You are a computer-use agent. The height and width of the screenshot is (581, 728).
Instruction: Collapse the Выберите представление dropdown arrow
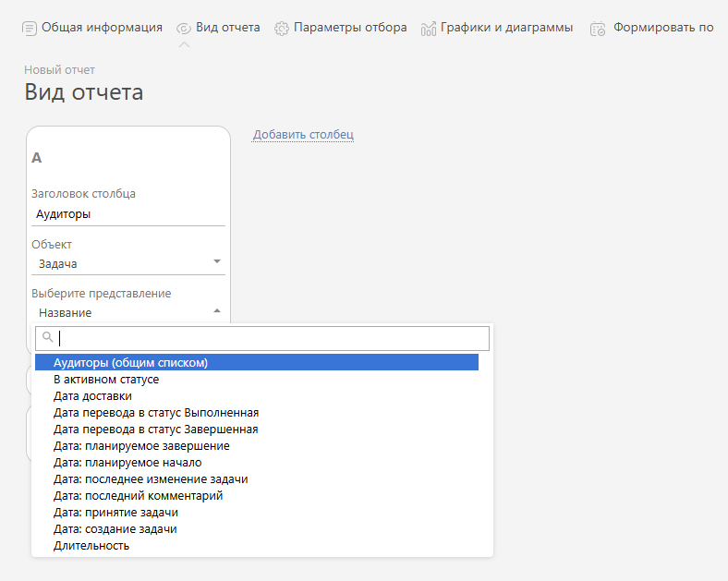coord(217,310)
